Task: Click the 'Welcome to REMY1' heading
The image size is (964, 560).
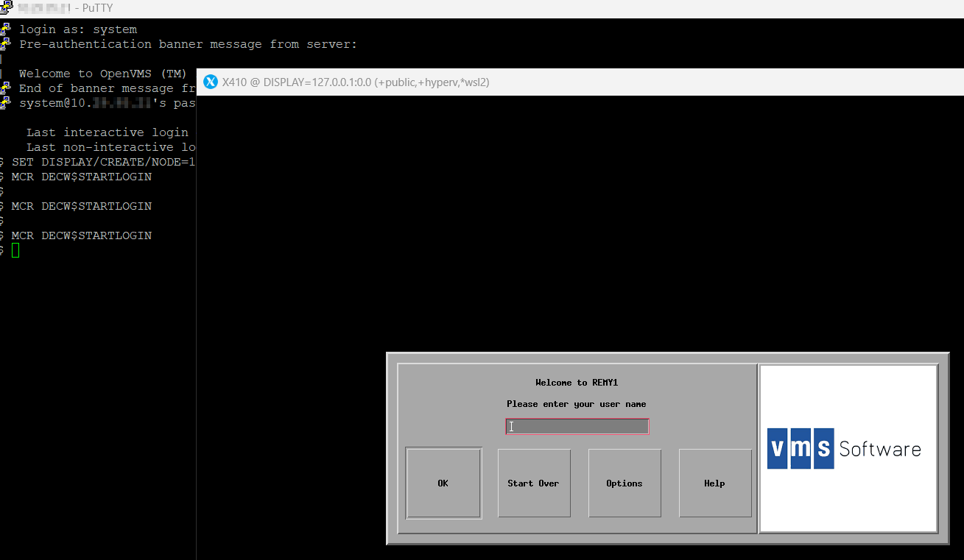Action: (577, 383)
